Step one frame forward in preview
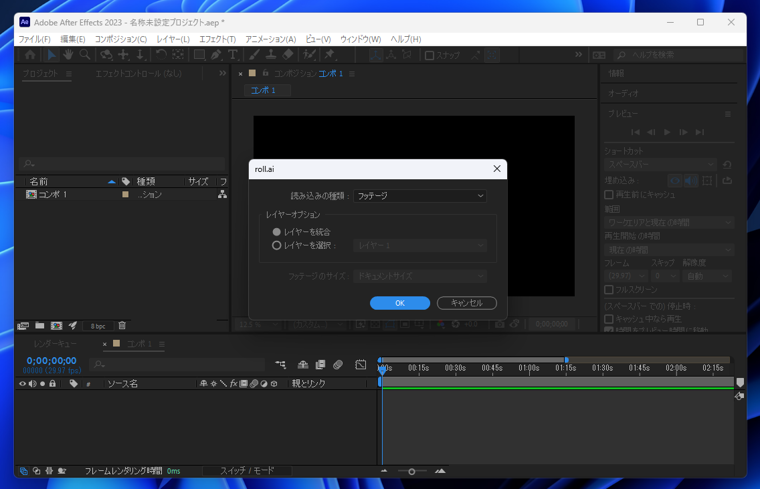Viewport: 760px width, 489px height. click(x=683, y=132)
